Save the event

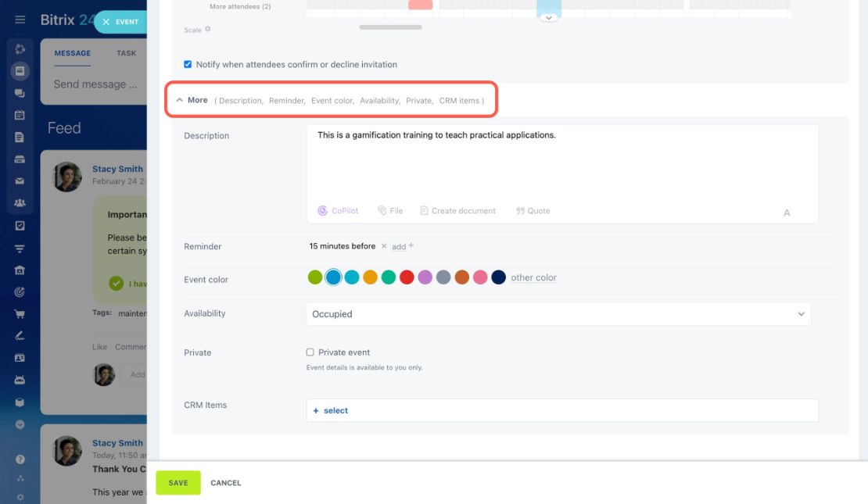(178, 483)
